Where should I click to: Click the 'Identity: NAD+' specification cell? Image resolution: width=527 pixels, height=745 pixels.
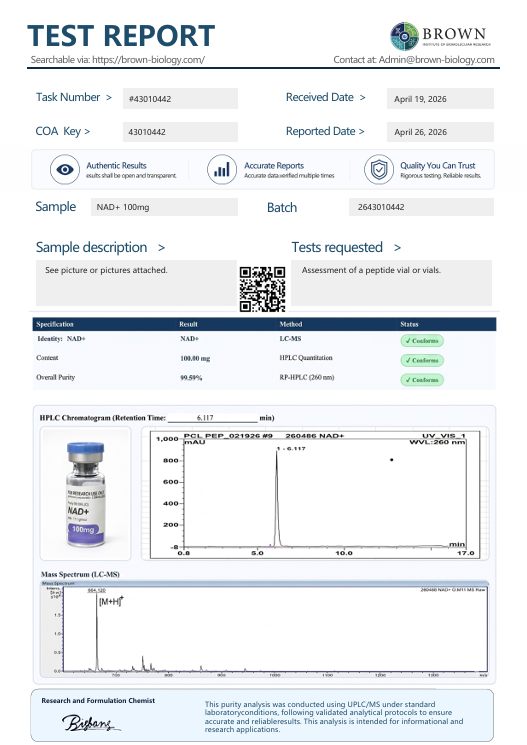61,339
